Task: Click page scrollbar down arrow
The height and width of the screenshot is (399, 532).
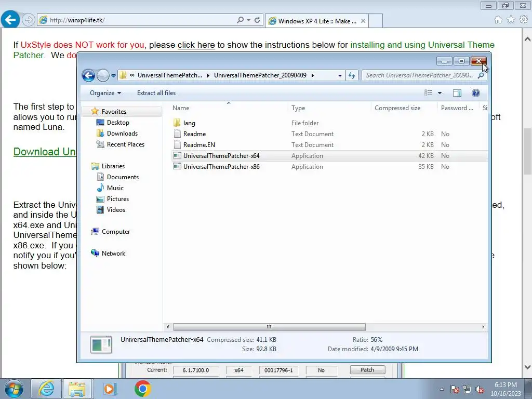Action: tap(527, 367)
